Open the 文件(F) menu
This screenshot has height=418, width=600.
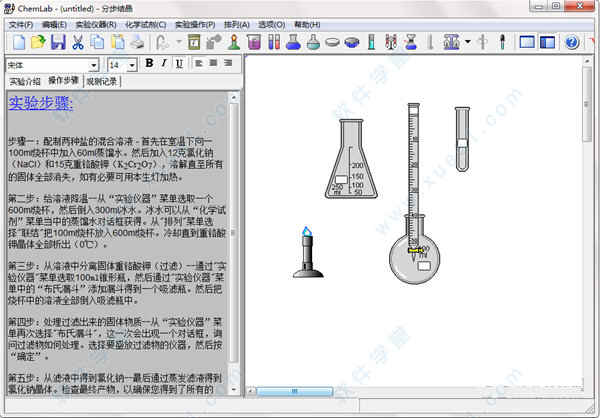[x=21, y=25]
